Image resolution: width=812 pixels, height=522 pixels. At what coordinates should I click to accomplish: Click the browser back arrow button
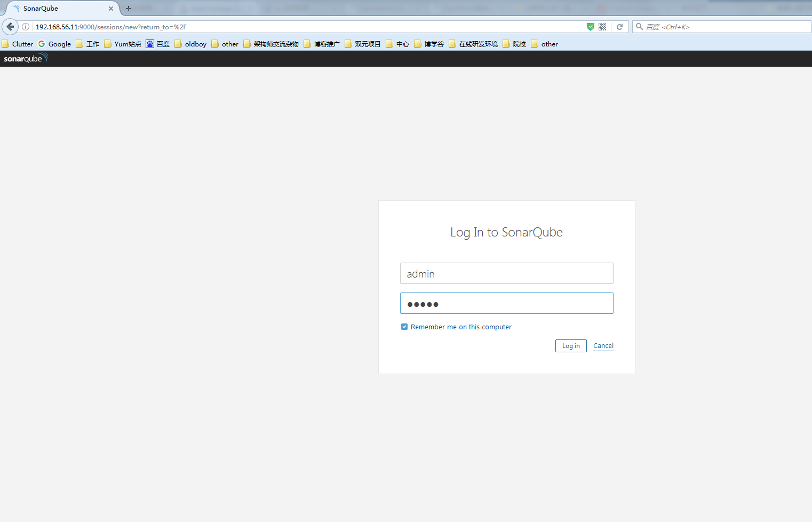10,27
